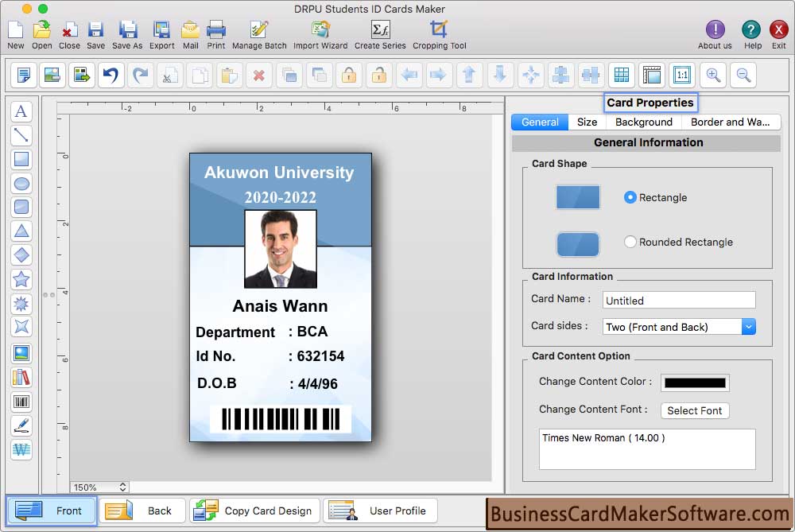This screenshot has height=532, width=795.
Task: Click the 1:1 actual size icon
Action: coord(682,75)
